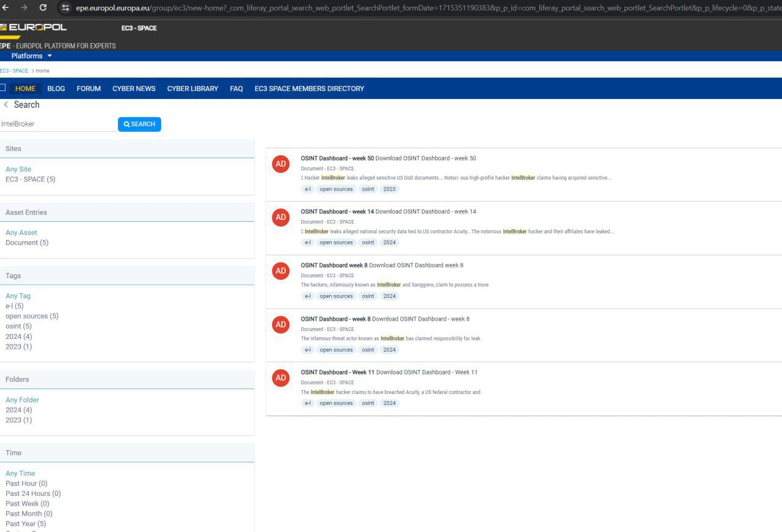Click the browser reload icon
Image resolution: width=782 pixels, height=532 pixels.
[x=43, y=7]
